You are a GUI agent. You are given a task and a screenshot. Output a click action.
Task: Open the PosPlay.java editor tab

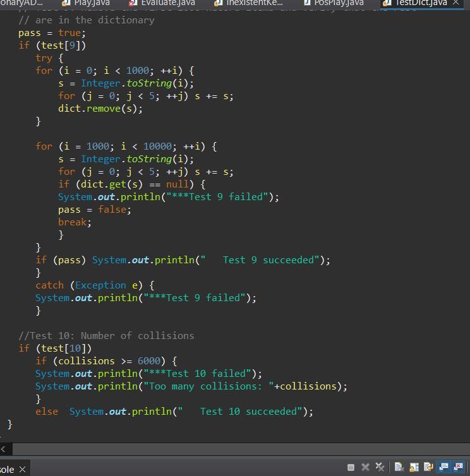[x=334, y=3]
